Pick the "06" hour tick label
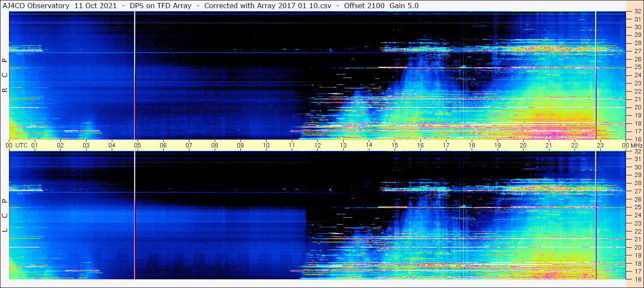The width and height of the screenshot is (644, 288). coord(163,145)
